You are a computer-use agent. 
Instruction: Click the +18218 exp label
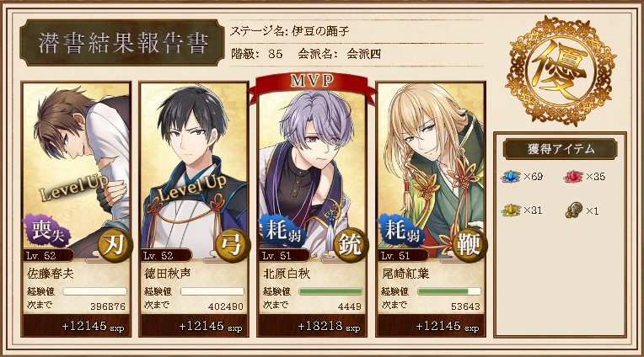pyautogui.click(x=328, y=327)
